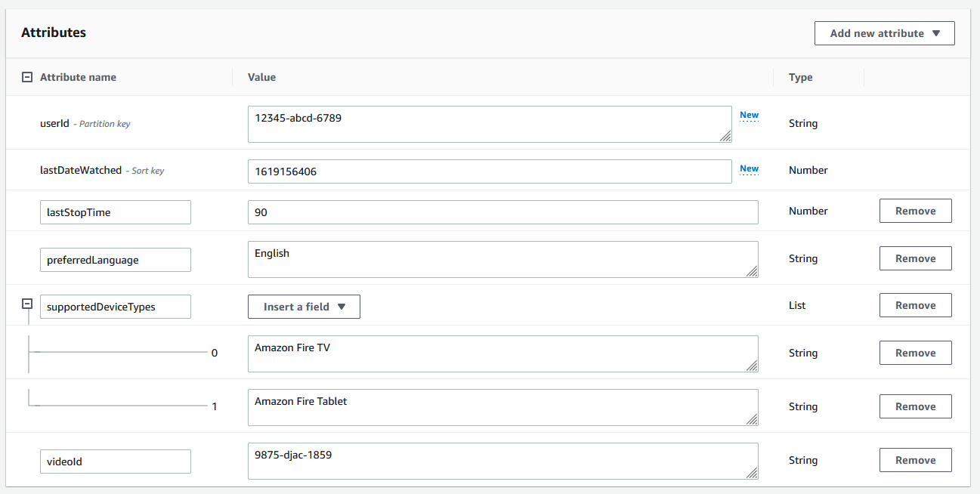Image resolution: width=980 pixels, height=494 pixels.
Task: Remove the preferredLanguage attribute
Action: 915,258
